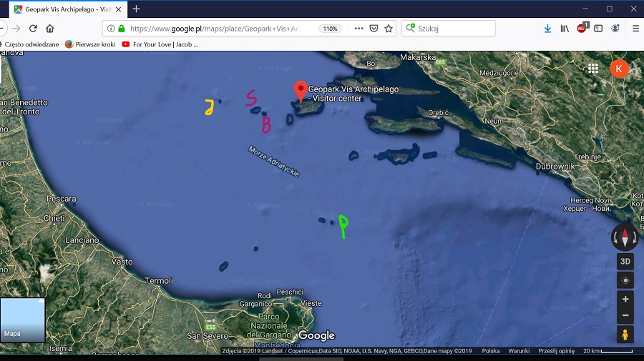
Task: Open the Firefox hamburger menu
Action: coord(635,29)
